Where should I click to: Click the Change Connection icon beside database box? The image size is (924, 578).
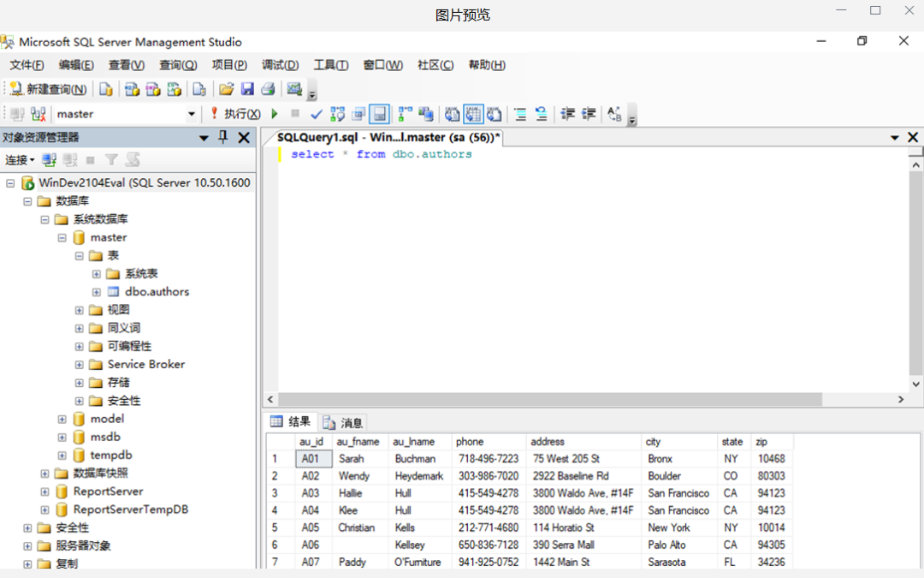38,114
